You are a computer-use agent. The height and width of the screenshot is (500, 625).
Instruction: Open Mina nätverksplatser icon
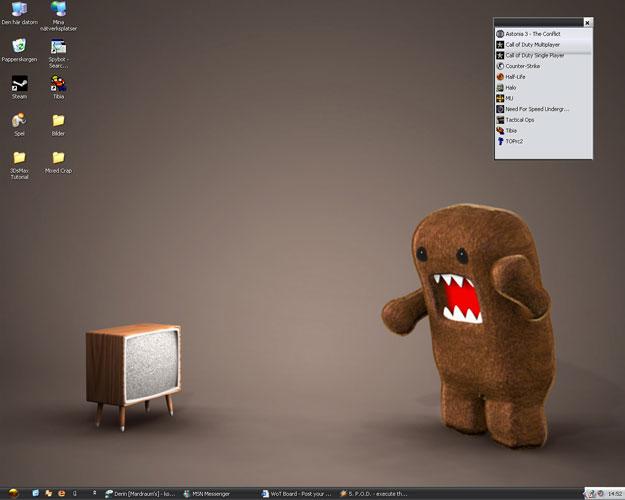(58, 11)
